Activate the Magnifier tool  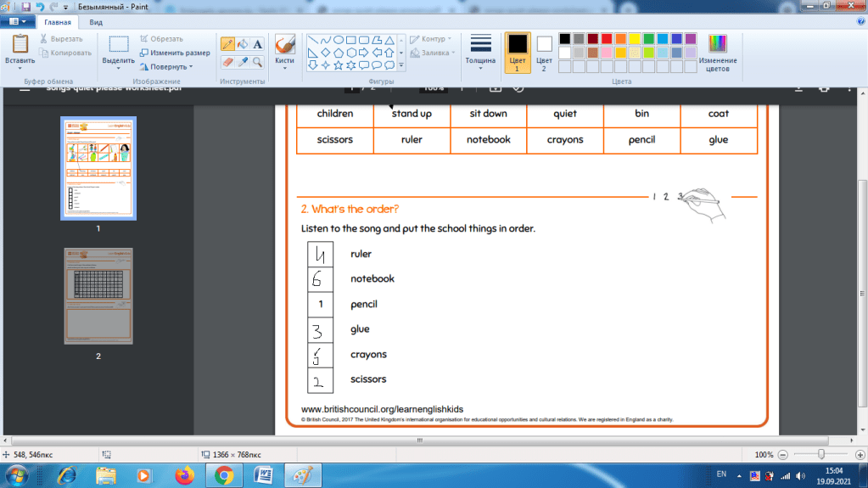click(x=257, y=62)
